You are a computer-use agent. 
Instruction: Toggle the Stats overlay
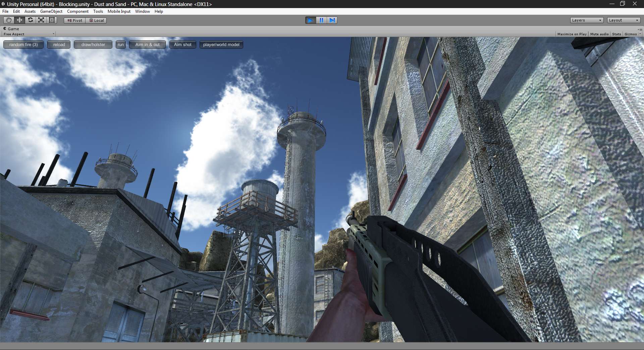616,34
